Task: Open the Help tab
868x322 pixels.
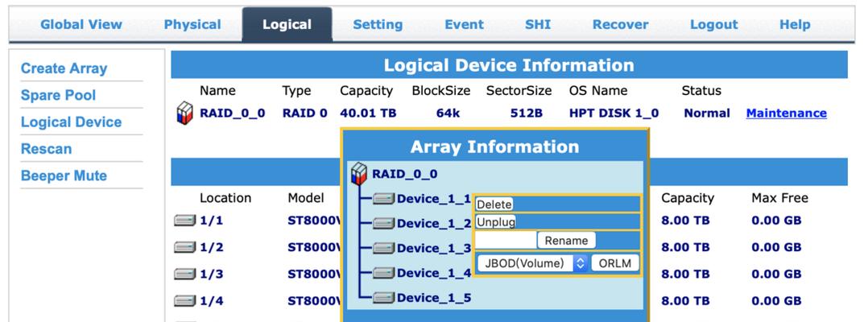Action: point(795,24)
